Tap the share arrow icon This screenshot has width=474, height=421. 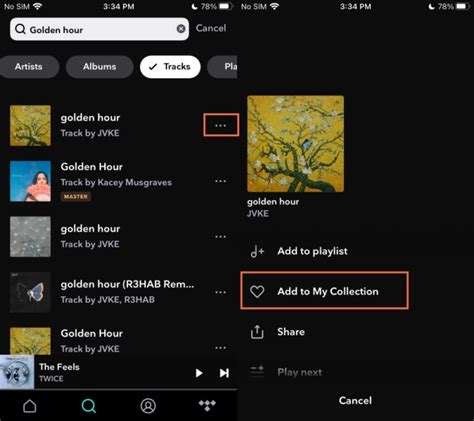click(257, 332)
